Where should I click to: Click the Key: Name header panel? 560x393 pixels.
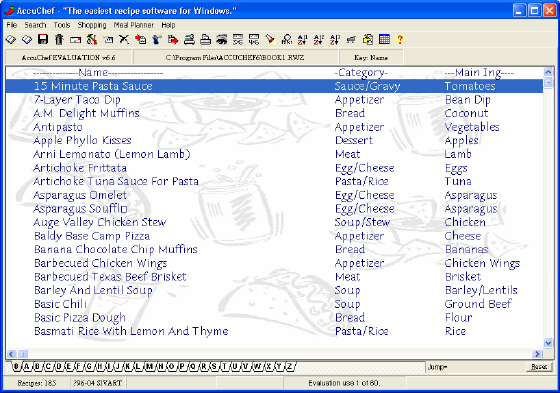371,57
